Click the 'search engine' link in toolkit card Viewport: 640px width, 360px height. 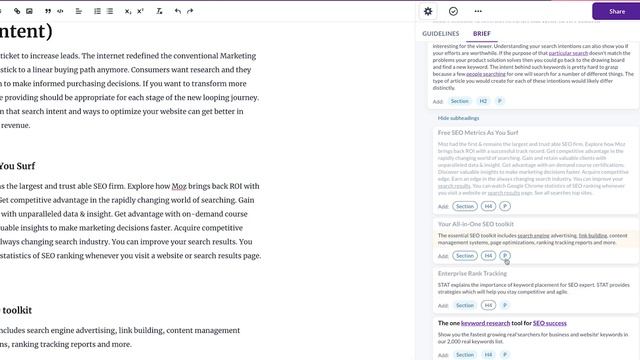[x=533, y=236]
